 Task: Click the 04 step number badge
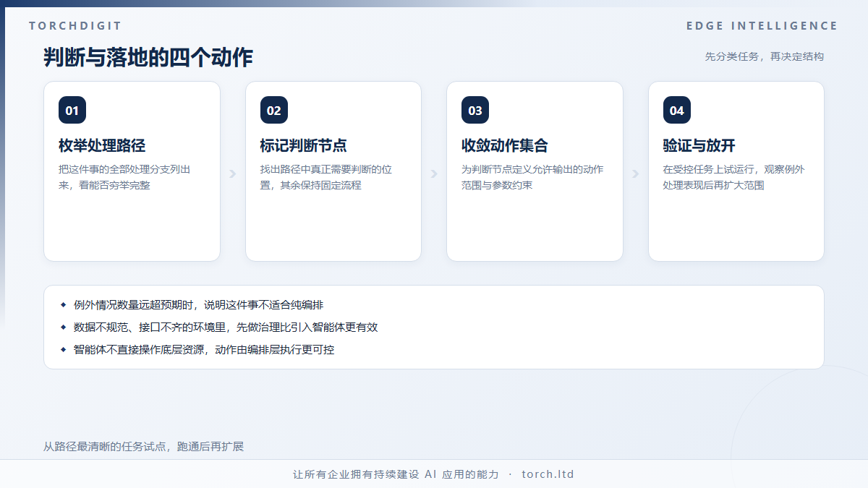677,110
